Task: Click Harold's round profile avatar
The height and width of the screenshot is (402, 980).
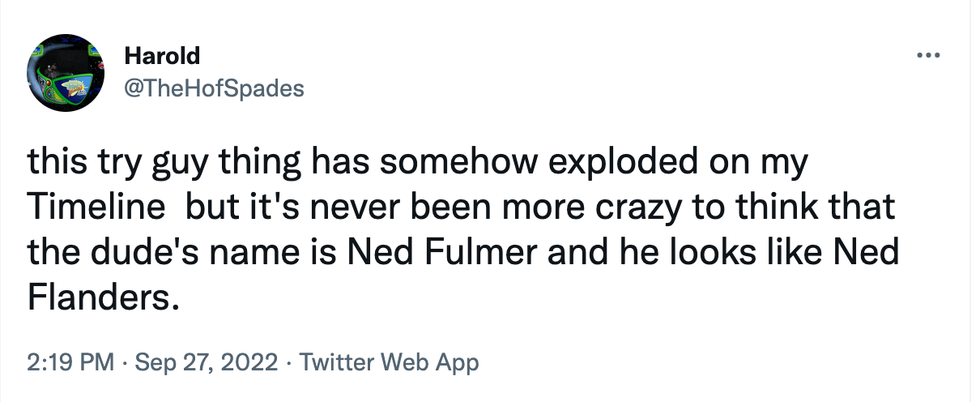Action: 68,73
